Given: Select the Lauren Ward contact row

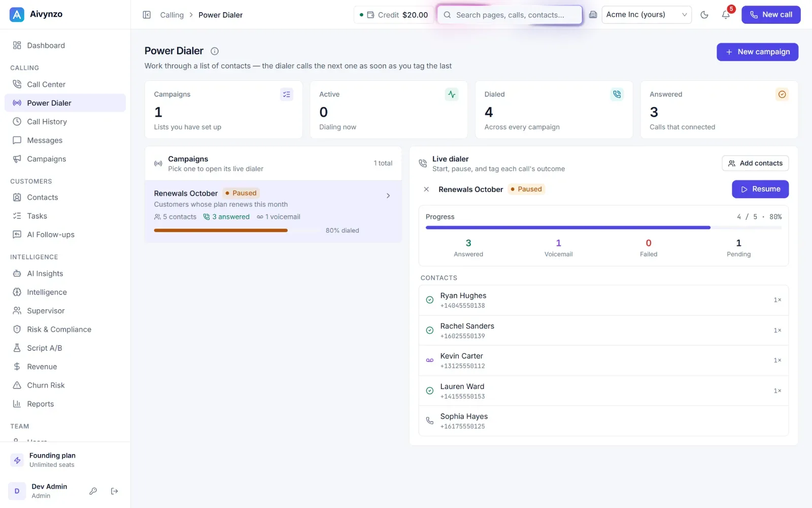Looking at the screenshot, I should tap(603, 391).
